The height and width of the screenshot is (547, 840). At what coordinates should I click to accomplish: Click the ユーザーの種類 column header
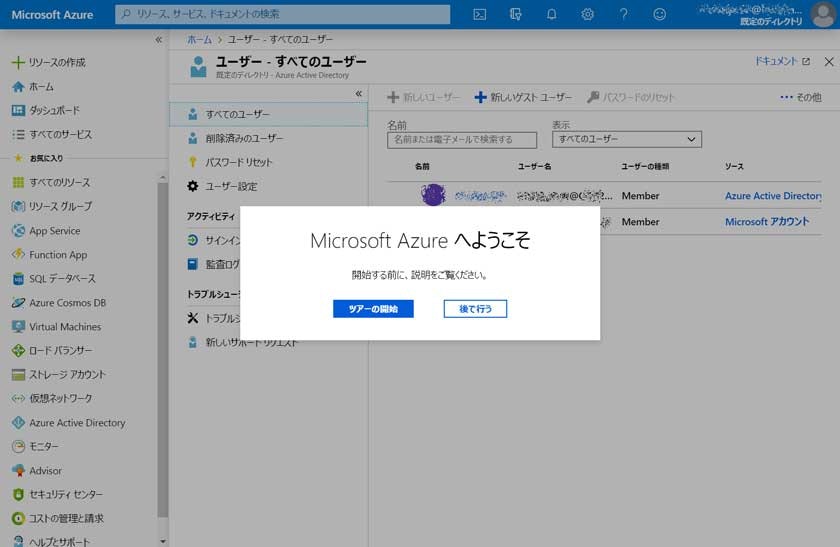[x=645, y=167]
